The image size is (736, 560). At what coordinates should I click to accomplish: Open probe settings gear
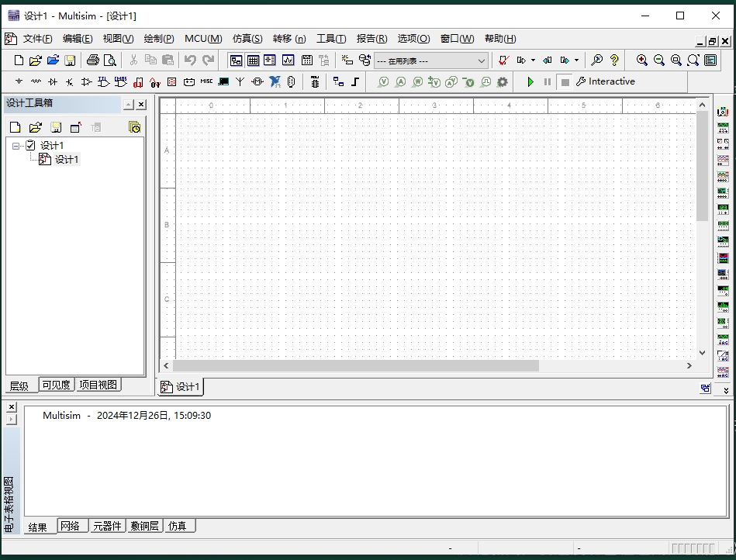point(503,81)
